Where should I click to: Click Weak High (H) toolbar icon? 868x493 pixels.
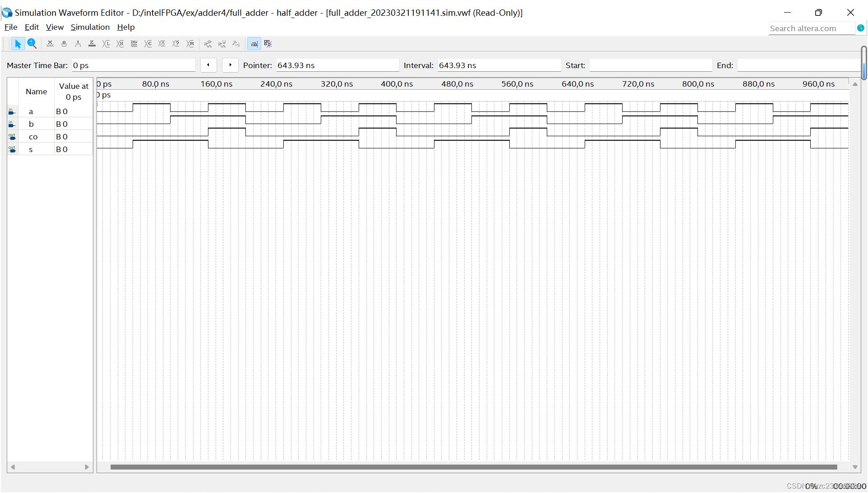(120, 44)
